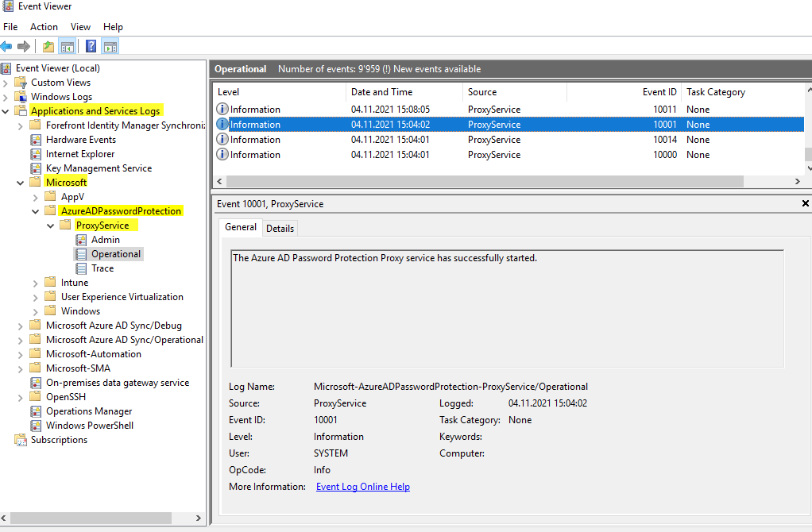Click the Key Management Service log icon
This screenshot has width=812, height=532.
tap(36, 168)
